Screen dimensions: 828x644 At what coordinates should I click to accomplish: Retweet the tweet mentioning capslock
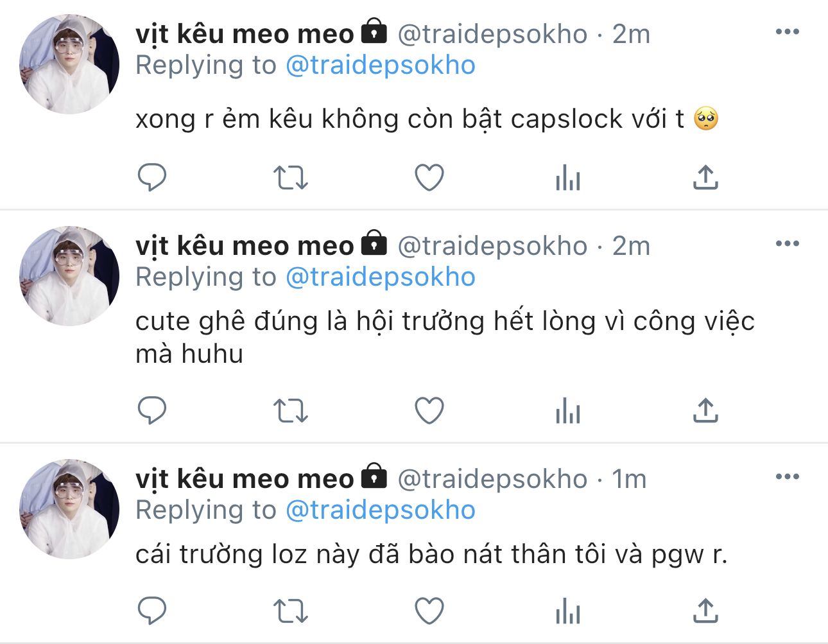tap(291, 178)
